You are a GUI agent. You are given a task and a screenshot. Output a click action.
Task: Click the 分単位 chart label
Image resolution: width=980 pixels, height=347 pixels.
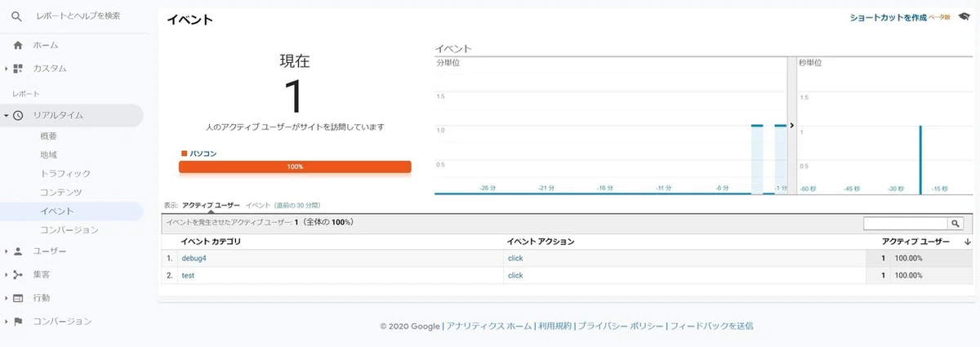[448, 63]
